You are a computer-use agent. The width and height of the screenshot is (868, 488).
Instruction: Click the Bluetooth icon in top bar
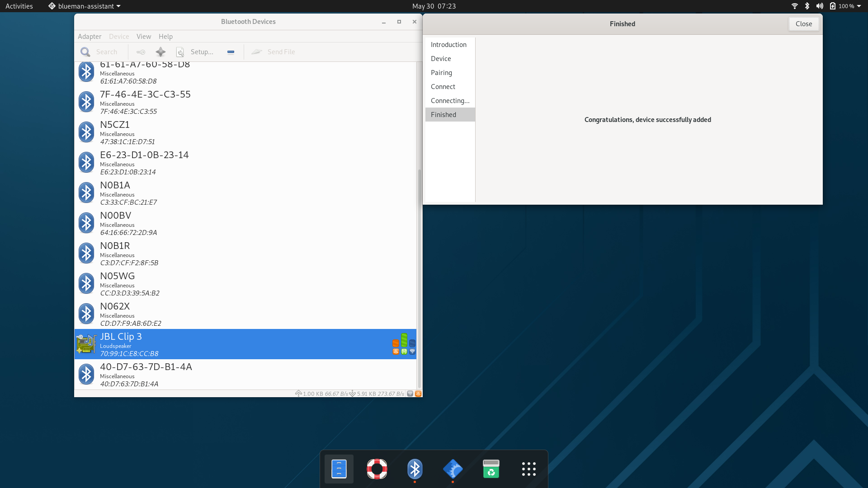click(x=807, y=6)
